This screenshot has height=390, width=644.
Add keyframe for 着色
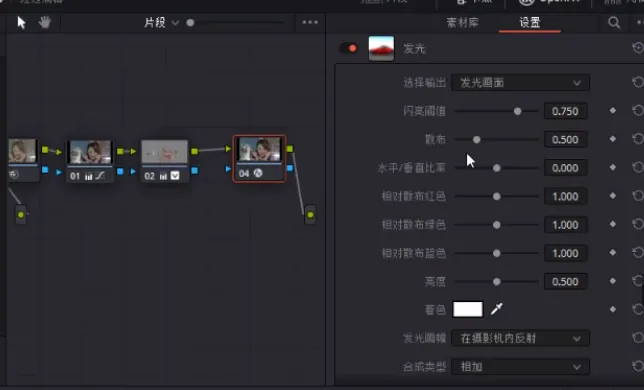click(612, 309)
